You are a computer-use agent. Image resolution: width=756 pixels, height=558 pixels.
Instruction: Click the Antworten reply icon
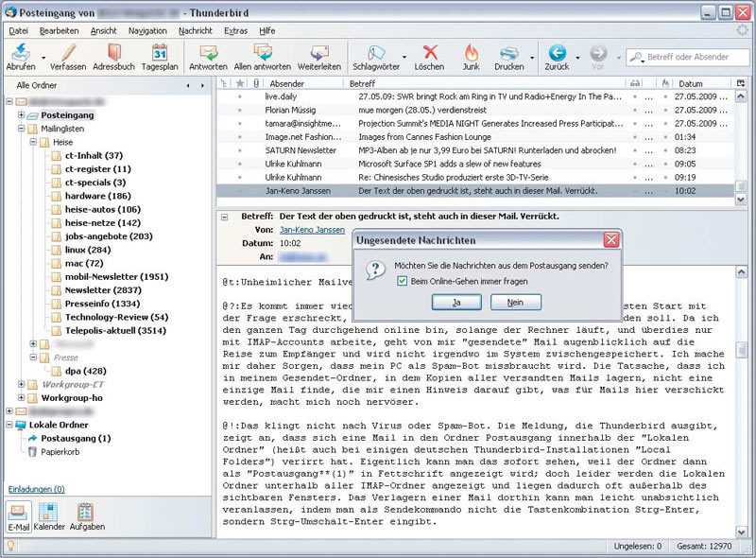click(x=208, y=53)
